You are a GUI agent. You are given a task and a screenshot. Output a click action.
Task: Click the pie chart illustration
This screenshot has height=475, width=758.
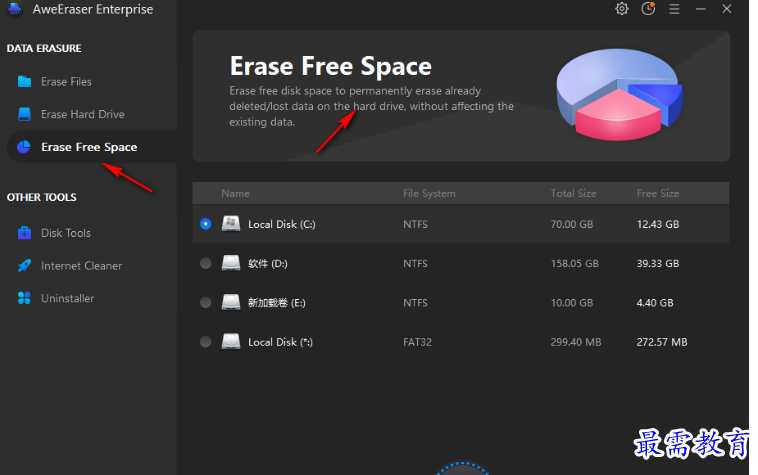[619, 93]
